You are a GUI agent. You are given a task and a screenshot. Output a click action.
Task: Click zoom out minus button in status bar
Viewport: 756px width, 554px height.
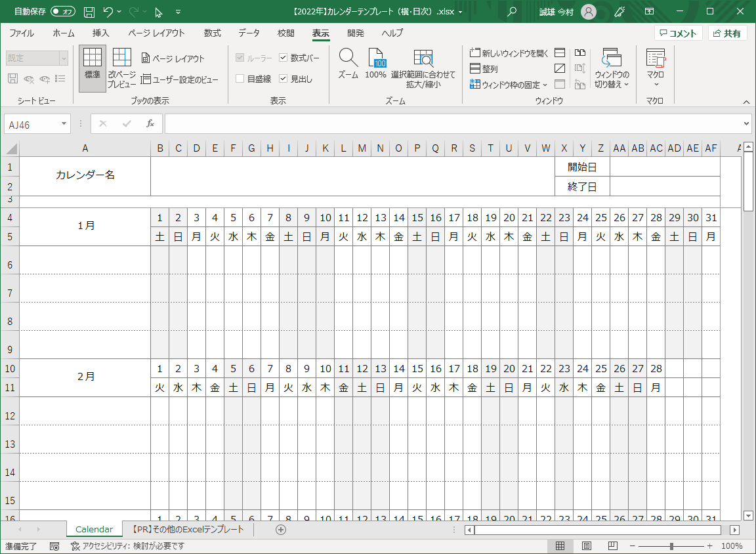click(633, 546)
